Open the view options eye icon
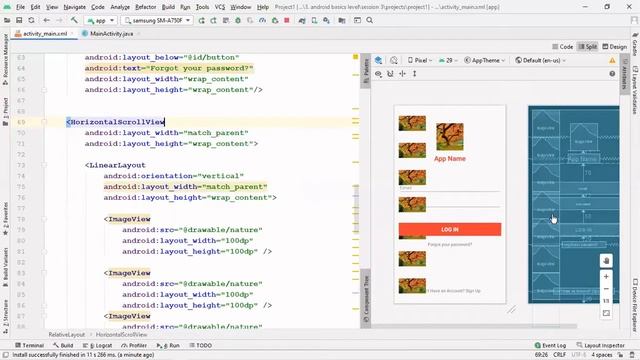The image size is (640, 360). [378, 74]
